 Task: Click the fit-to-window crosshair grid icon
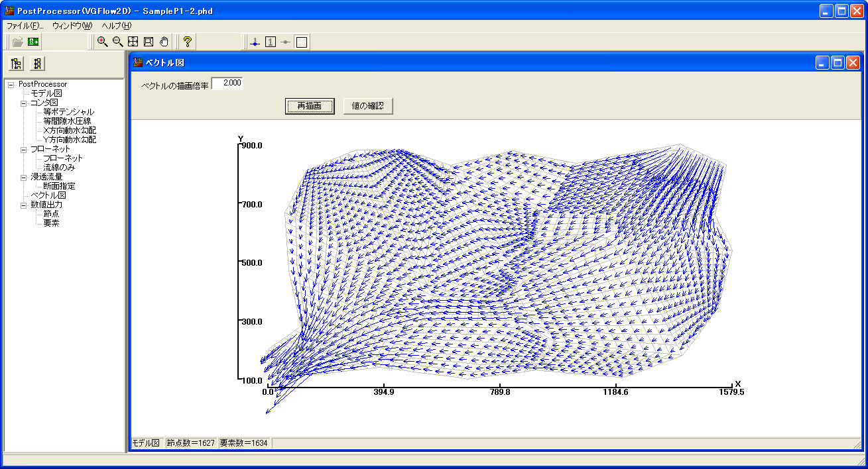[x=133, y=42]
